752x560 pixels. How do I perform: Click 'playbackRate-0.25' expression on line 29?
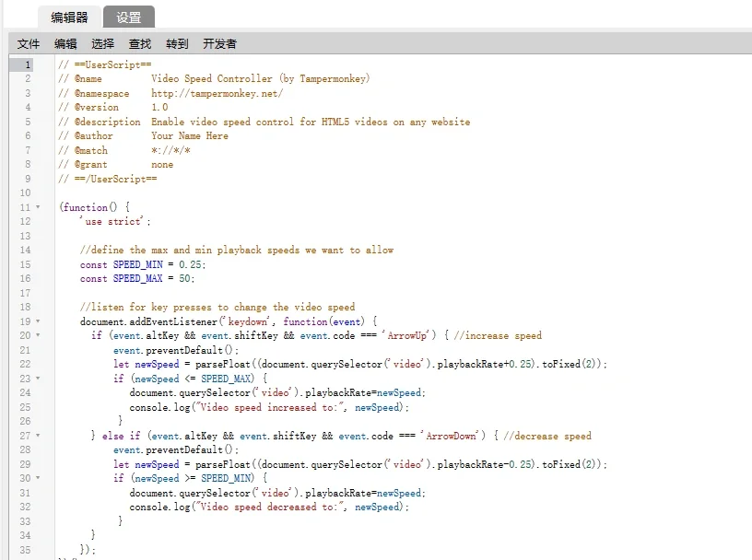(x=485, y=464)
